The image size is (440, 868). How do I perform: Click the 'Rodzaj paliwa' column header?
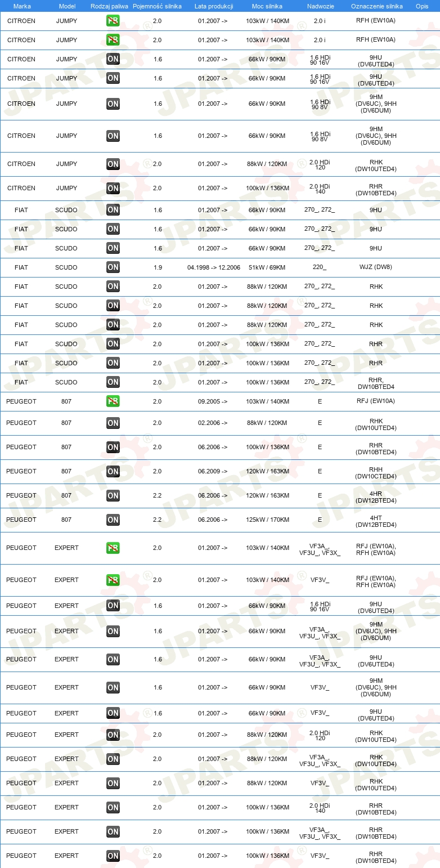(109, 6)
